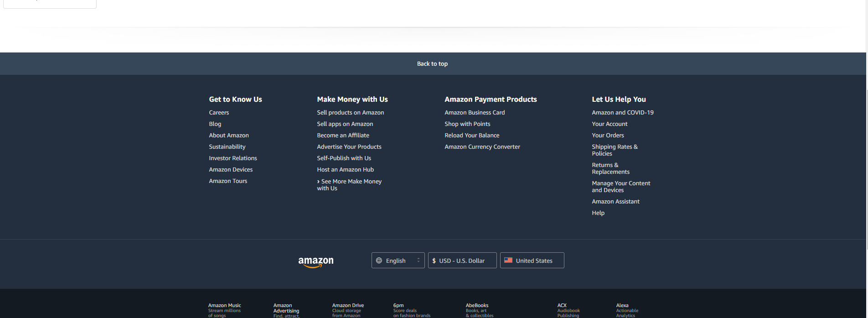Open Amazon Devices link
868x318 pixels.
(x=231, y=170)
